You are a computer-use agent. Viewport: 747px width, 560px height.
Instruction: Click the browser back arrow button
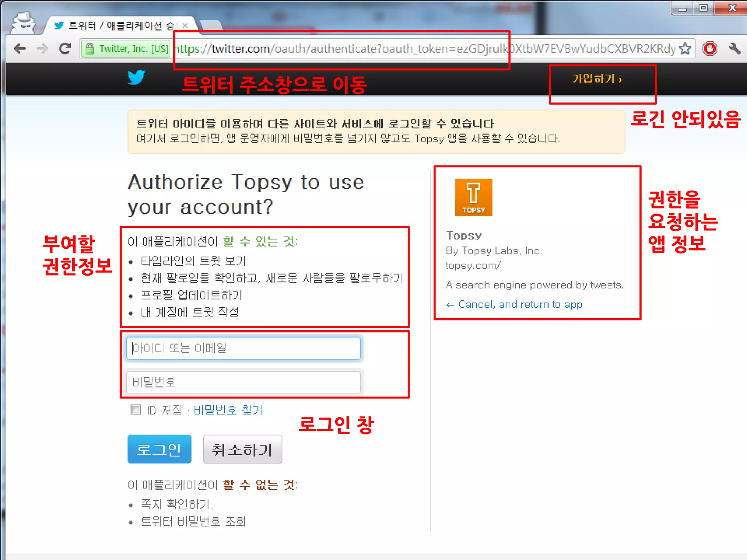click(x=20, y=48)
